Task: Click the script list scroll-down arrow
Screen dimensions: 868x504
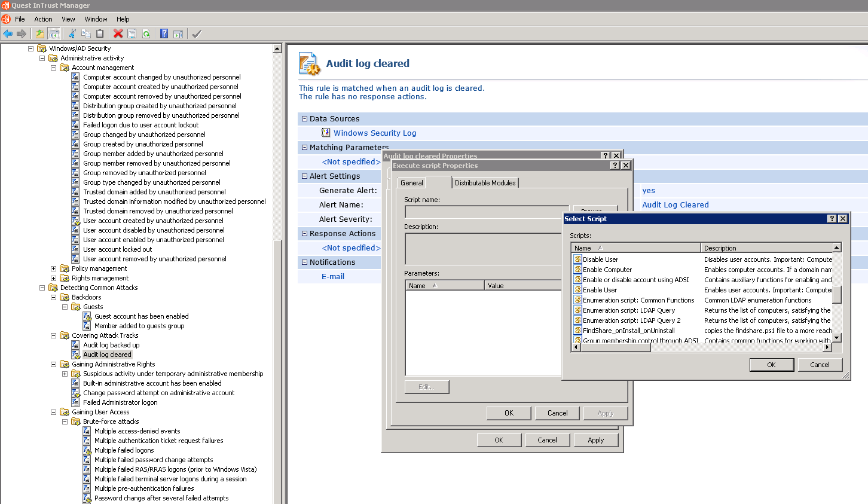Action: [x=837, y=338]
